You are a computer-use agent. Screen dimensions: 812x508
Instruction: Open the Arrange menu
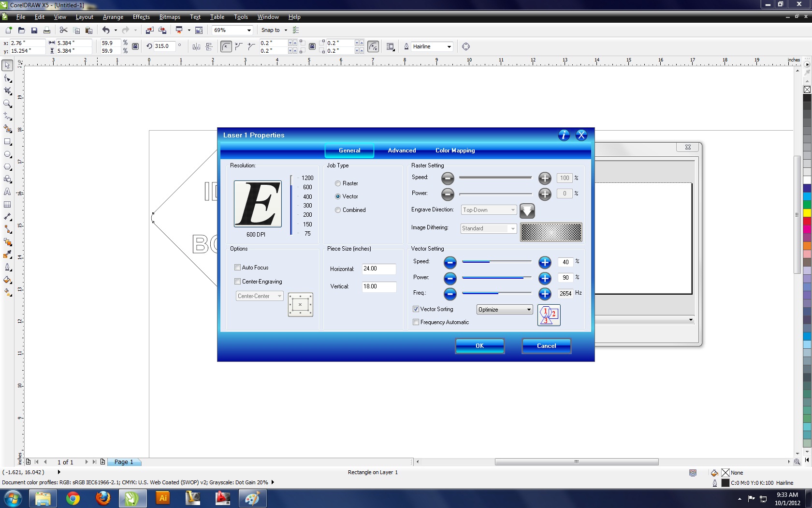click(113, 17)
